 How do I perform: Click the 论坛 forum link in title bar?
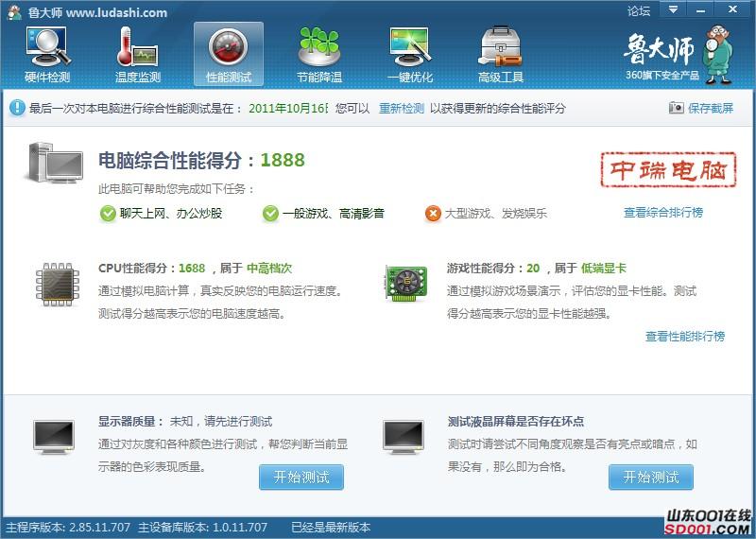click(x=639, y=11)
